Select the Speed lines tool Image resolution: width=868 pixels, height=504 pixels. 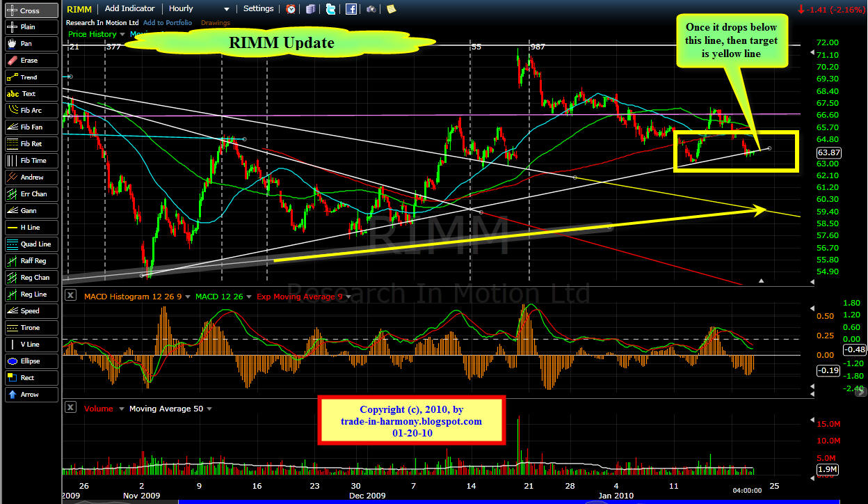[31, 311]
